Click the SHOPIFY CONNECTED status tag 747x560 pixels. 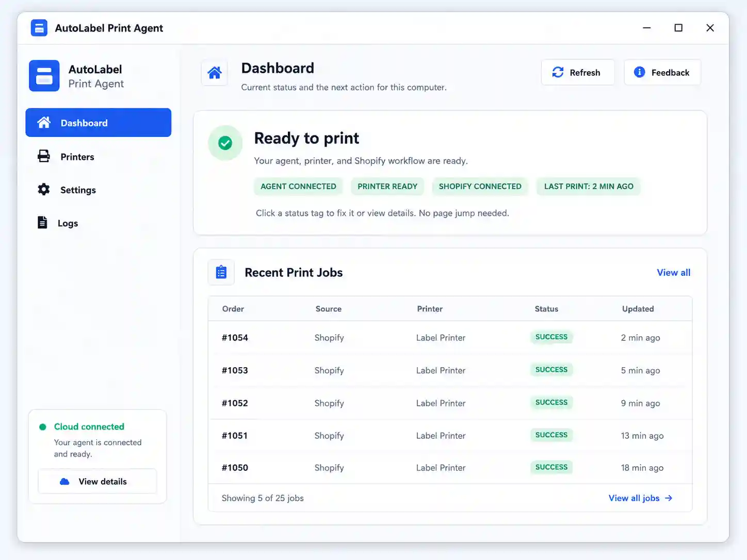[x=480, y=187]
